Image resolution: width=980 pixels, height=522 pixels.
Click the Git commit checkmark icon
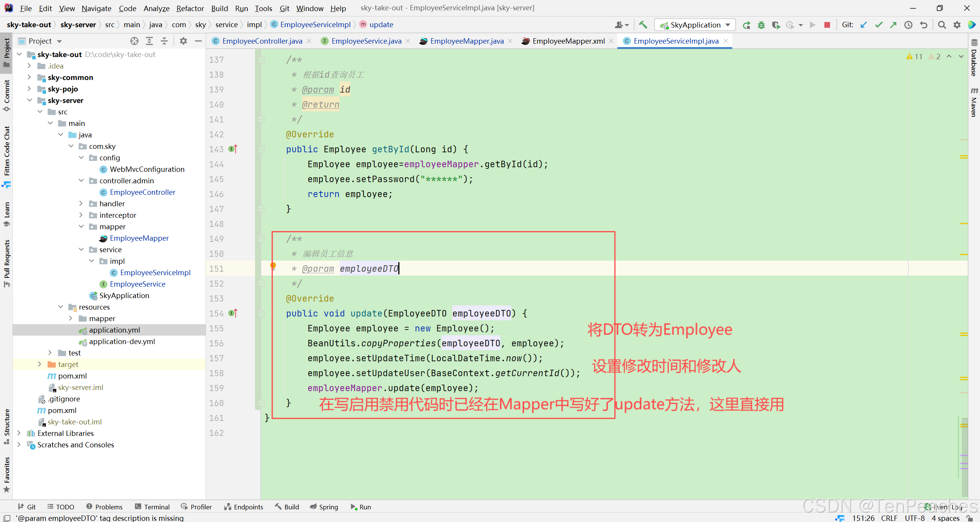[x=879, y=25]
